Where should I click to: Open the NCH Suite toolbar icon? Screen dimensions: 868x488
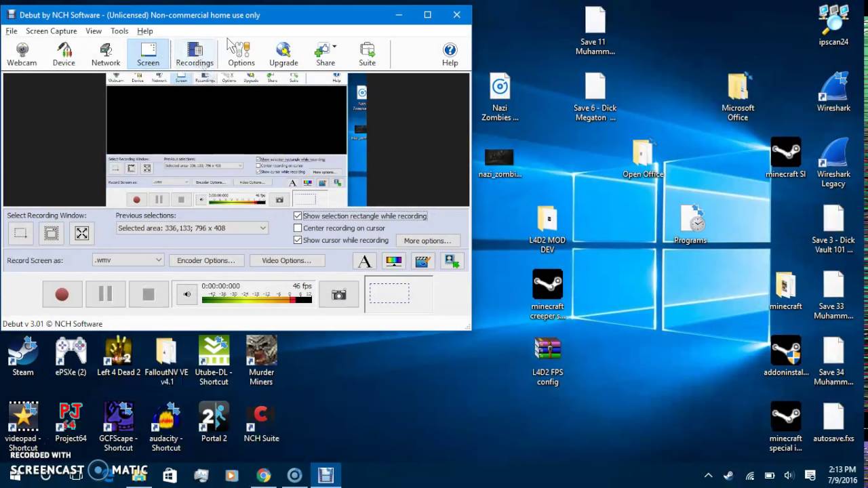[368, 54]
